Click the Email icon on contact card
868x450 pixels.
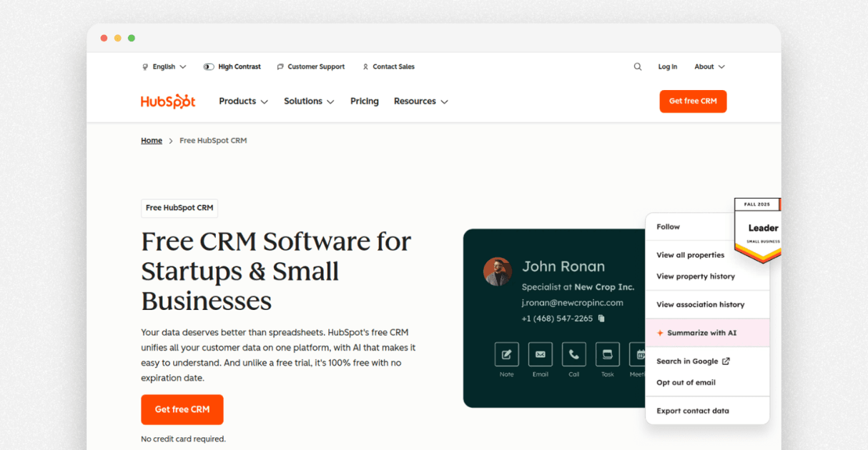point(540,354)
